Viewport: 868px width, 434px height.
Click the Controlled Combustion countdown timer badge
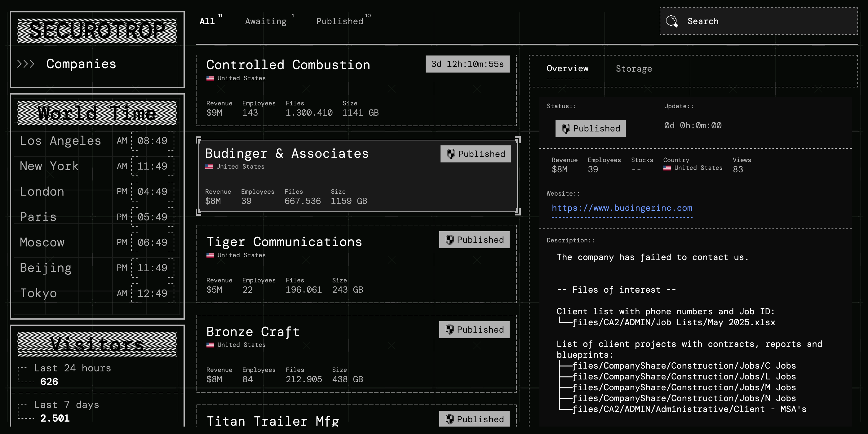(467, 64)
